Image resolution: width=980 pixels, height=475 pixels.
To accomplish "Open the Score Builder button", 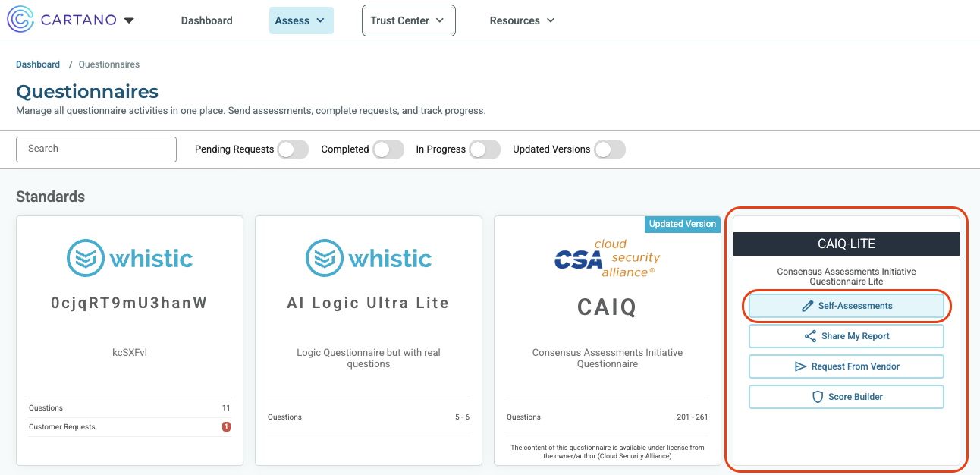I will click(847, 397).
